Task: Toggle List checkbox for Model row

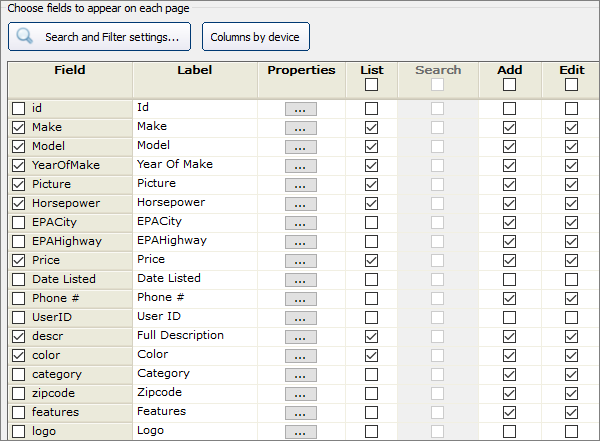Action: pos(371,147)
